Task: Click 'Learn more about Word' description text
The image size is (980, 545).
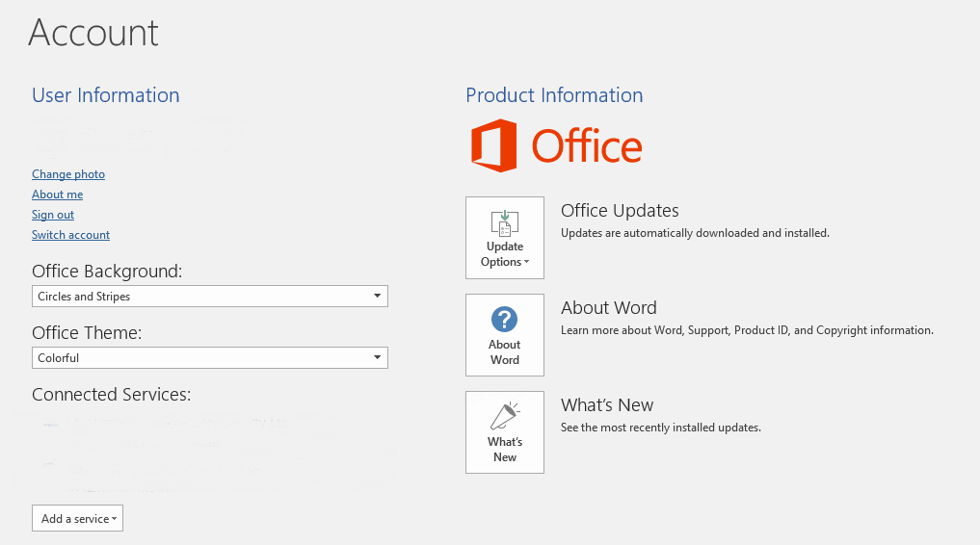Action: 747,330
